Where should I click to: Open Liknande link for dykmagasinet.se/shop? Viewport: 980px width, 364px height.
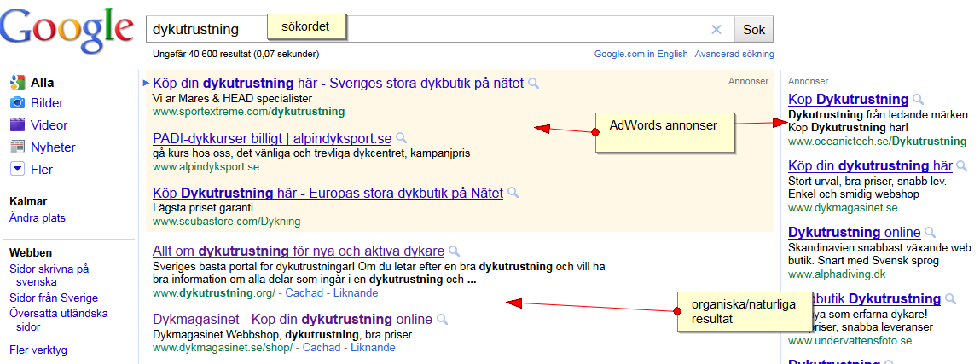pyautogui.click(x=373, y=348)
